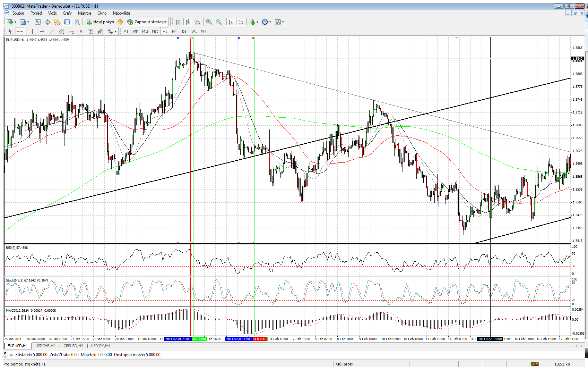
Task: Click the Nový pokyn button
Action: click(100, 22)
